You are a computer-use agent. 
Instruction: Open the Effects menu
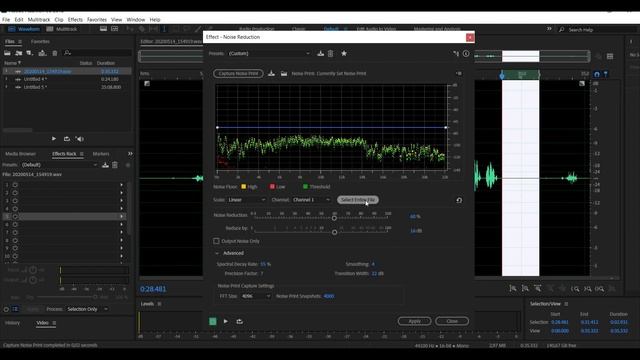coord(75,20)
